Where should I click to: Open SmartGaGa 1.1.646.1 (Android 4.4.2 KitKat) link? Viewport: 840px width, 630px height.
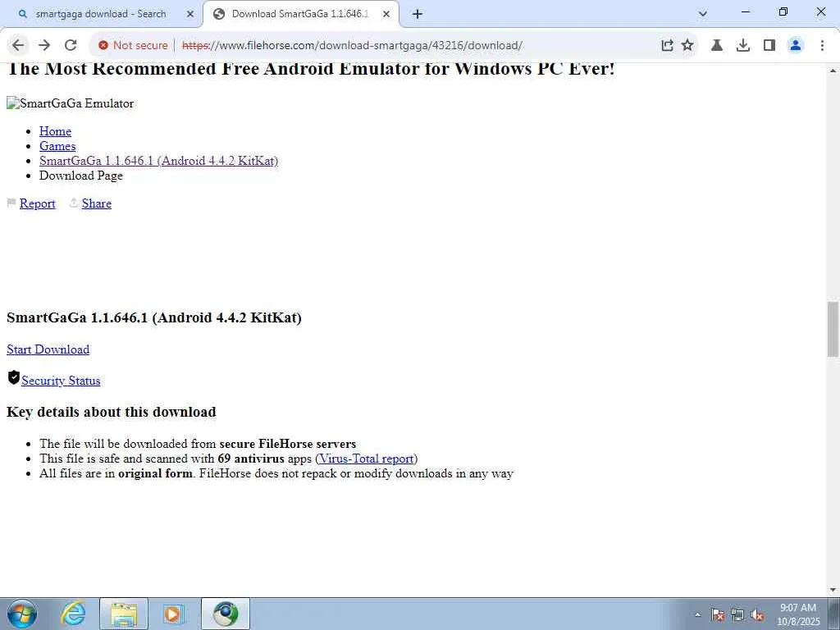click(x=158, y=161)
